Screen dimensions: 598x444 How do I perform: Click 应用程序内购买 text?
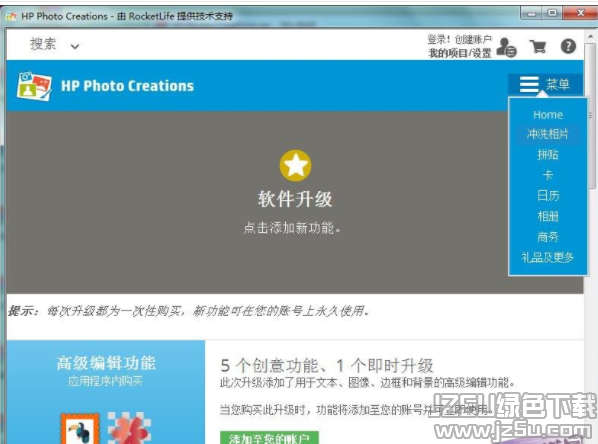(x=106, y=381)
